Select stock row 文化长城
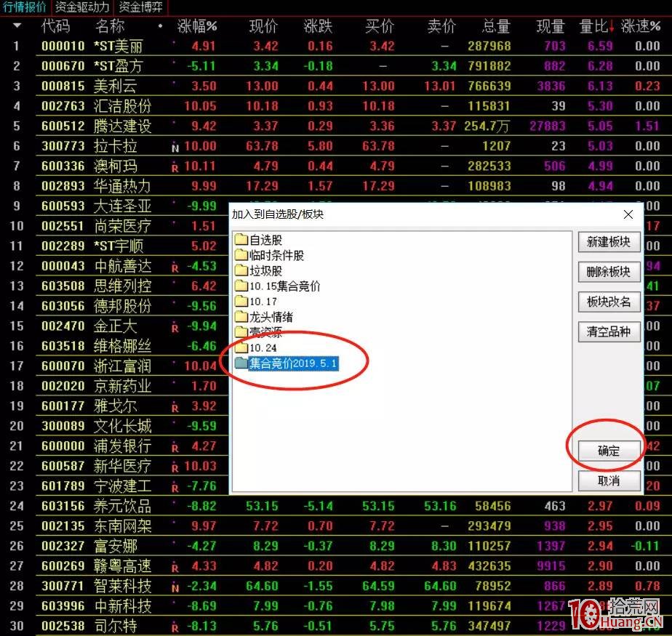The width and height of the screenshot is (672, 636). [114, 426]
